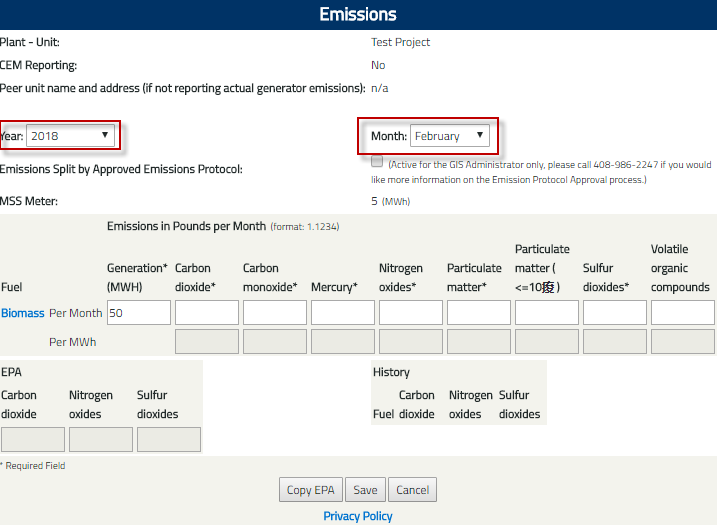Open the Month dropdown showing February
The width and height of the screenshot is (717, 525).
tap(450, 135)
